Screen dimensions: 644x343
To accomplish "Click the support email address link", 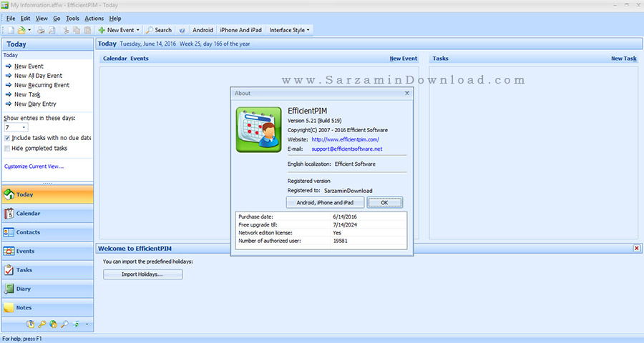I will (347, 149).
